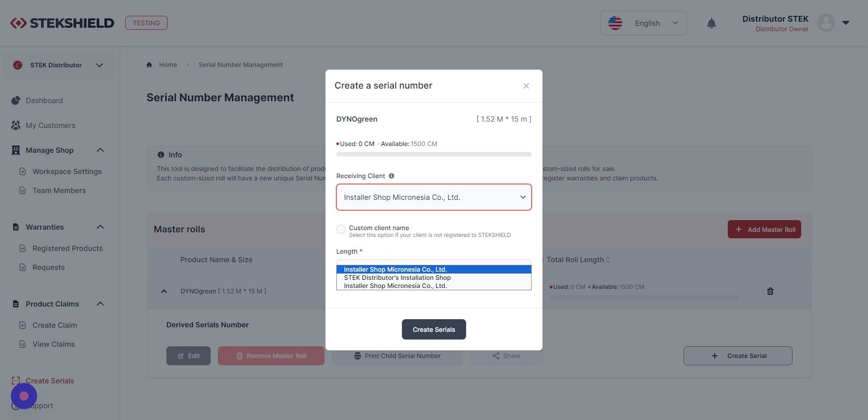Click the TESTING badge
Viewport: 868px width, 420px height.
pyautogui.click(x=146, y=23)
